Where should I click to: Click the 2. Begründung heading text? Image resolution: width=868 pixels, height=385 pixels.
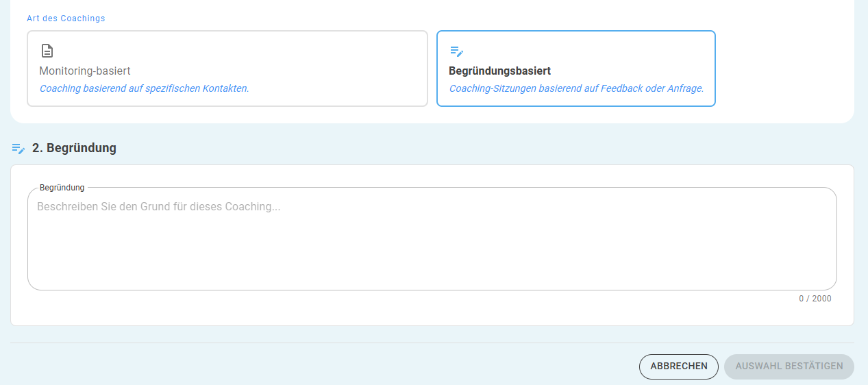coord(74,148)
